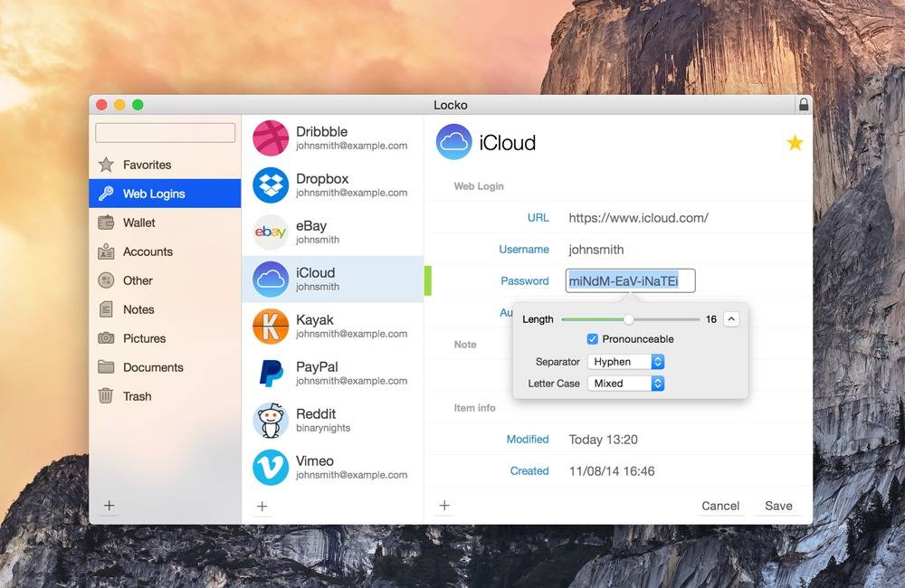Click the Modified value Today 13:20
The image size is (905, 588).
click(603, 439)
